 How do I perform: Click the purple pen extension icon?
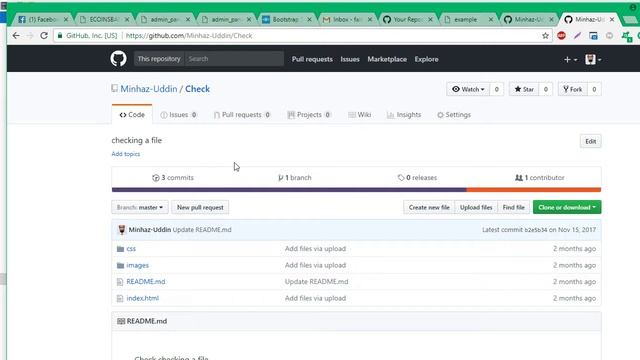pyautogui.click(x=577, y=36)
